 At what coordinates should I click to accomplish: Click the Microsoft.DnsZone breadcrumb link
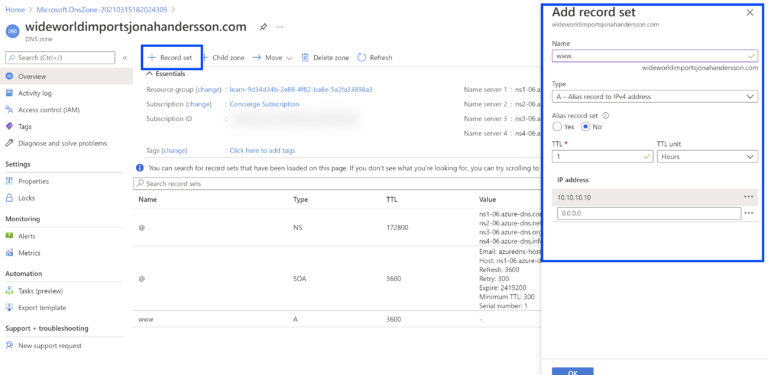coord(102,9)
